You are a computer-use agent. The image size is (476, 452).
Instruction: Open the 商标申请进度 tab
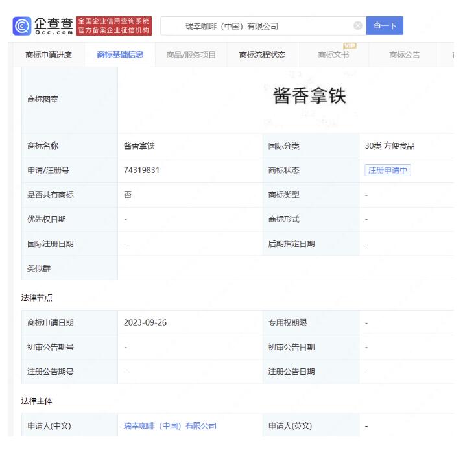tap(49, 54)
